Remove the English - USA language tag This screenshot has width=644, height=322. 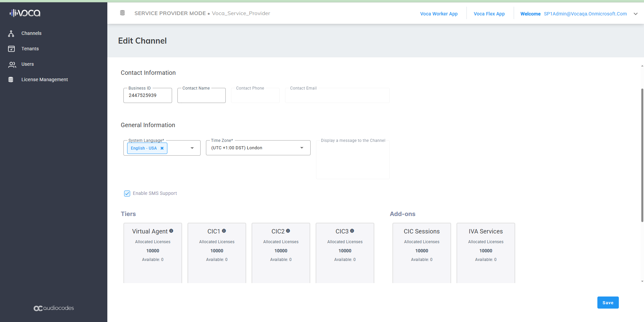[x=162, y=148]
